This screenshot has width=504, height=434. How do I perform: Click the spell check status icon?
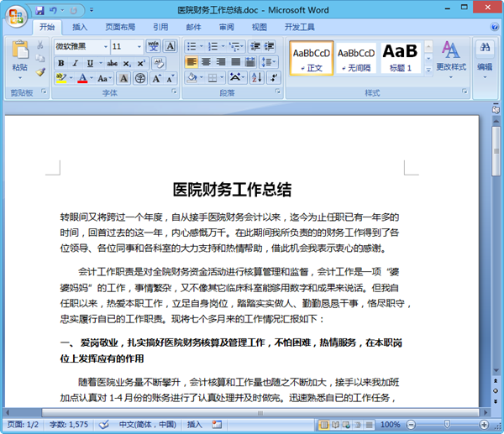104,425
